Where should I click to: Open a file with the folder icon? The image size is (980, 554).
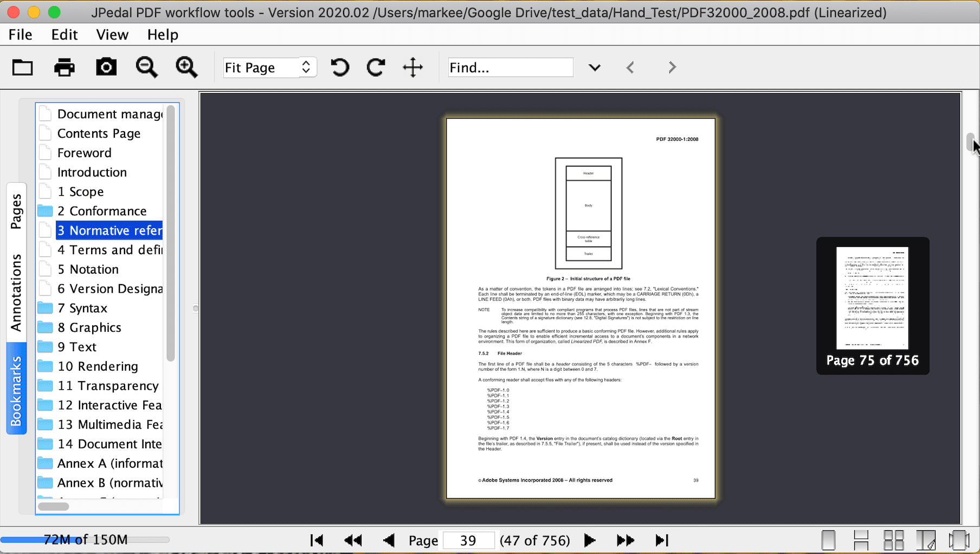point(22,67)
